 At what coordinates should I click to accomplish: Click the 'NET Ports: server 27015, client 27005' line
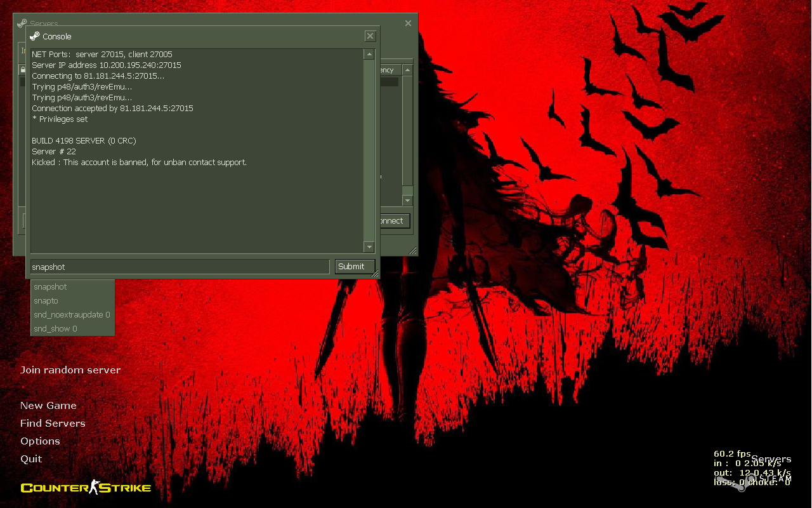[x=102, y=55]
